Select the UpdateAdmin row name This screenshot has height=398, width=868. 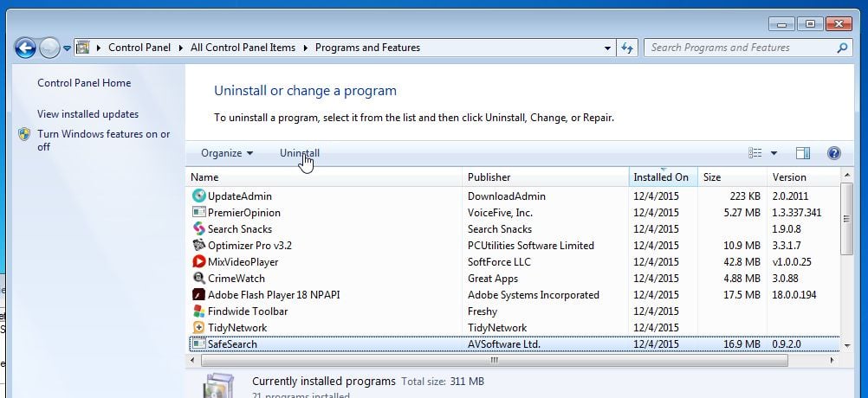[240, 196]
